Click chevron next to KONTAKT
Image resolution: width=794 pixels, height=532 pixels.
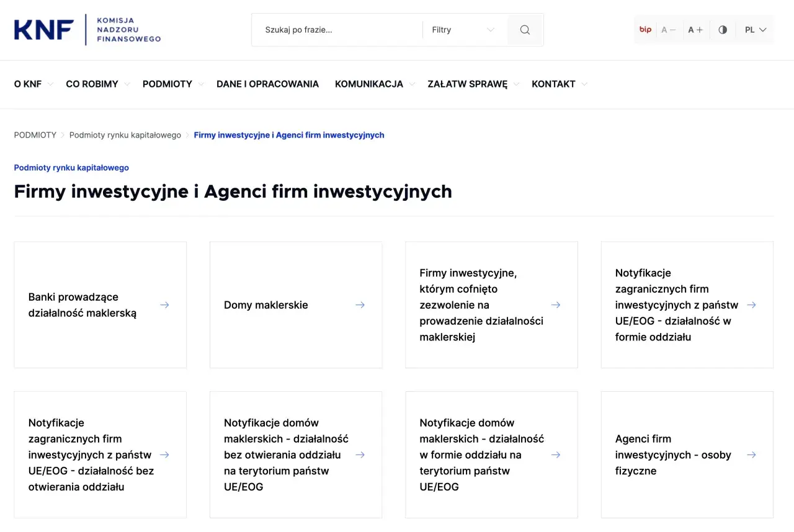pyautogui.click(x=584, y=84)
